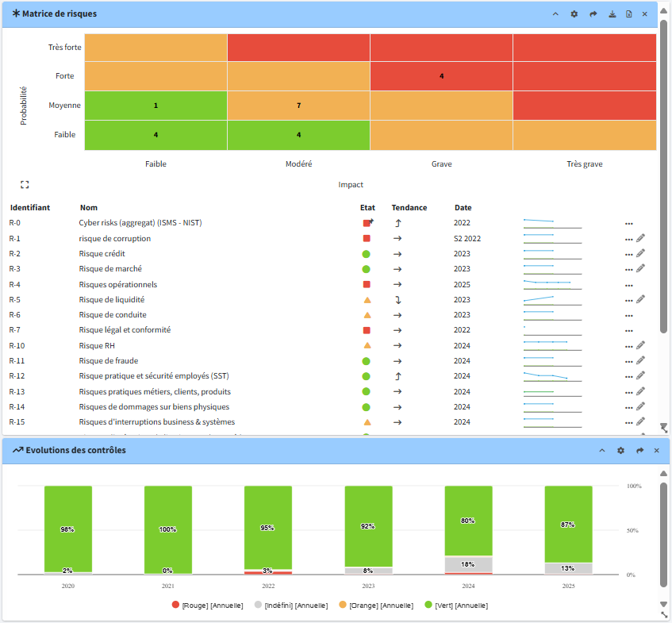This screenshot has height=623, width=672.
Task: Click the Risque de liquidité row name
Action: click(112, 300)
